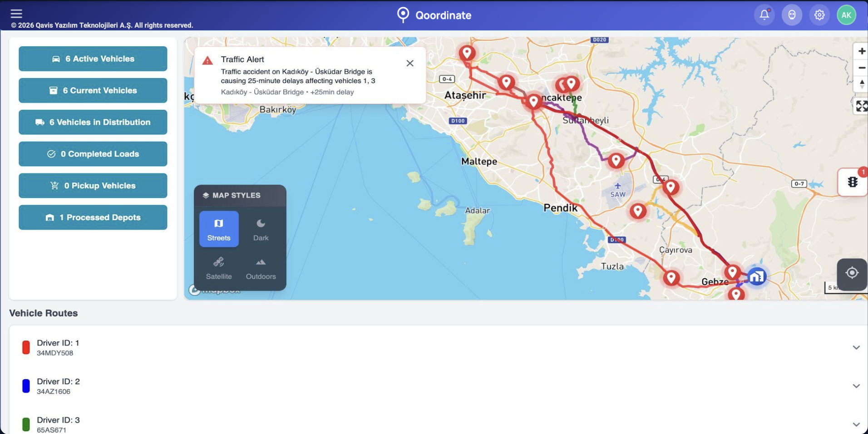Click the Vehicle Routes heading
The height and width of the screenshot is (434, 868).
point(44,313)
